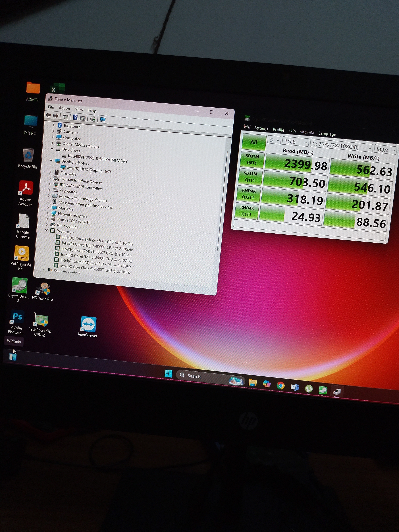399x532 pixels.
Task: Run the RND4K Q32T1 test
Action: (x=248, y=194)
